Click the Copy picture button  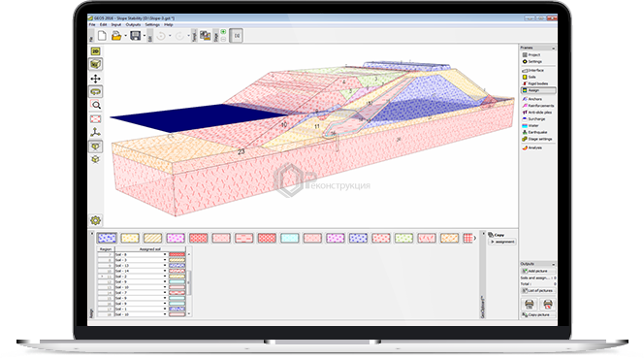(538, 314)
